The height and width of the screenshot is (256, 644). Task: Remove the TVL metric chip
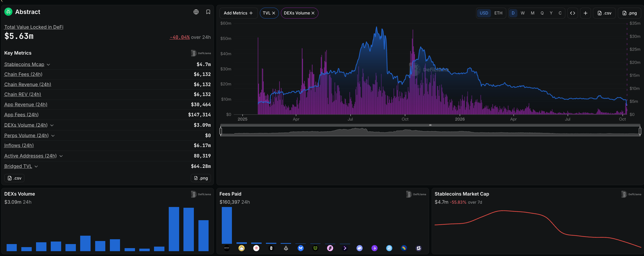pyautogui.click(x=274, y=13)
